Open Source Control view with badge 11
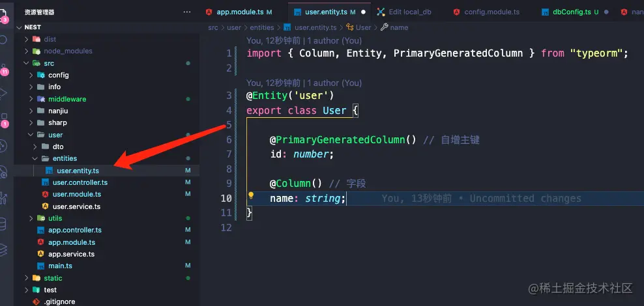Viewport: 644px width, 306px height. (x=3, y=69)
